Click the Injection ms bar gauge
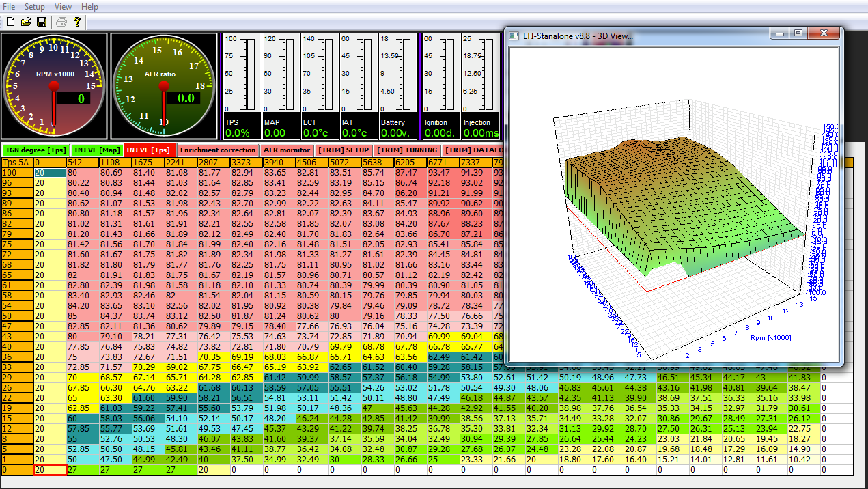 pyautogui.click(x=481, y=85)
